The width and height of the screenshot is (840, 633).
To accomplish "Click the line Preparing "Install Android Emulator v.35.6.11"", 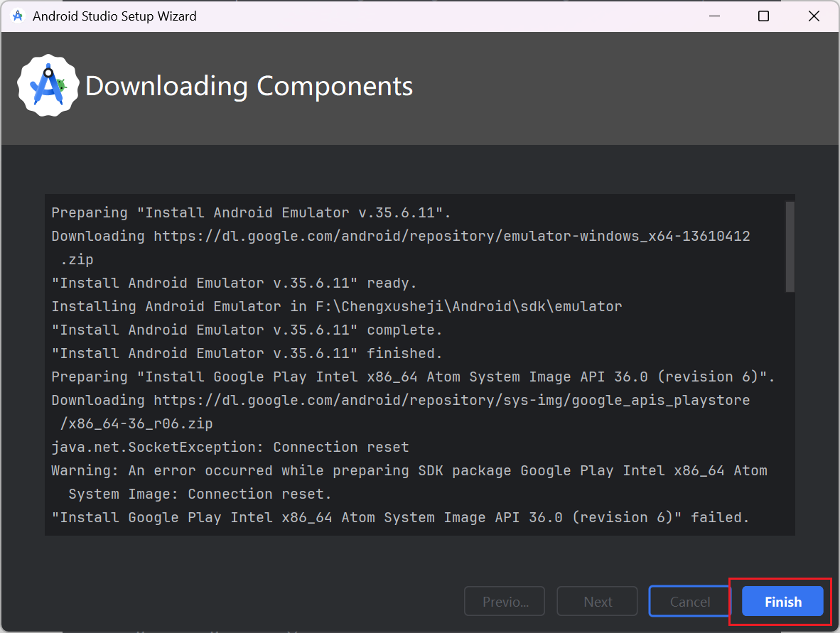I will [x=252, y=212].
